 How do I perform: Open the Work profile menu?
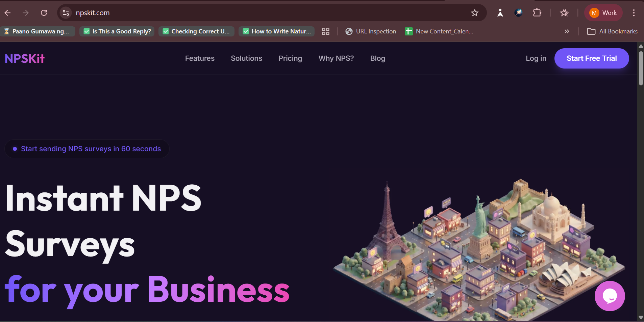coord(603,13)
